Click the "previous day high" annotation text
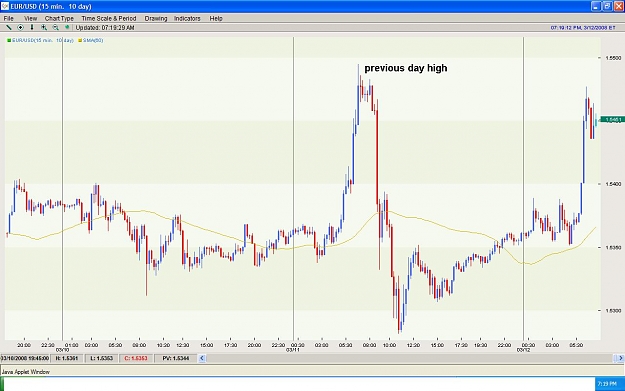Screen dimensions: 625x391 pos(406,68)
